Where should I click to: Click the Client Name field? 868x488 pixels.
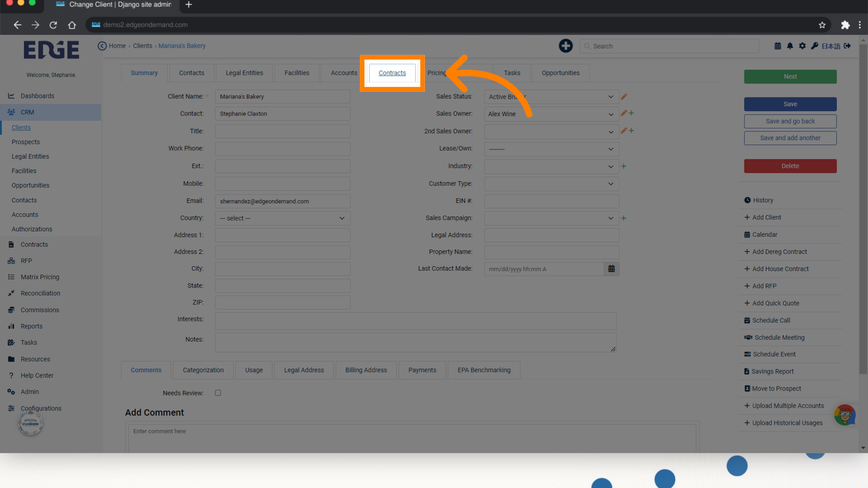(x=283, y=97)
